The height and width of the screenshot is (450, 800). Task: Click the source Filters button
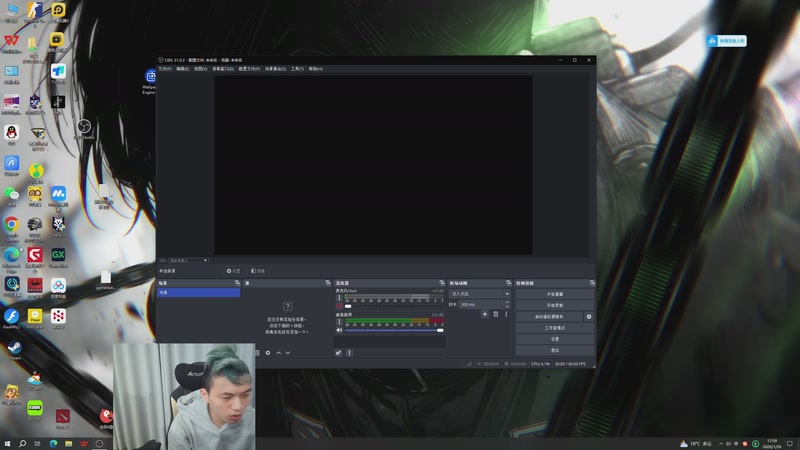pyautogui.click(x=258, y=271)
